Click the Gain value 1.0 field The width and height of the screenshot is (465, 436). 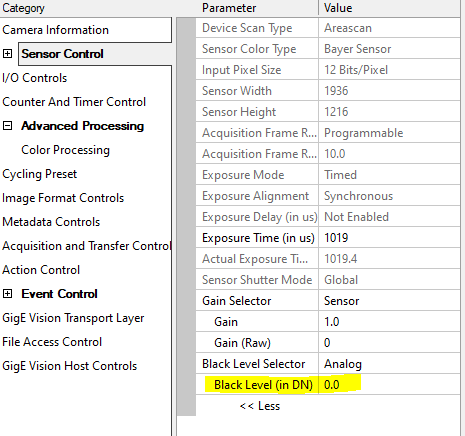click(x=389, y=322)
